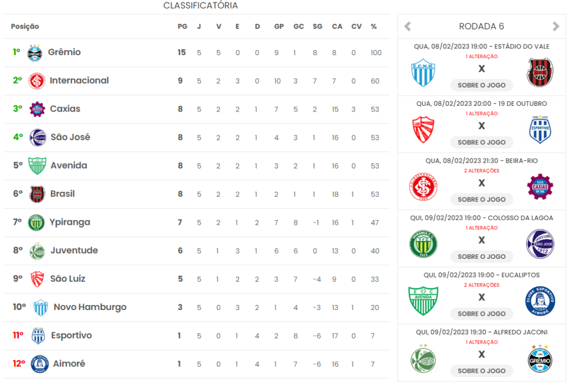Advance to next round with right arrow
Image resolution: width=583 pixels, height=392 pixels.
pos(556,26)
